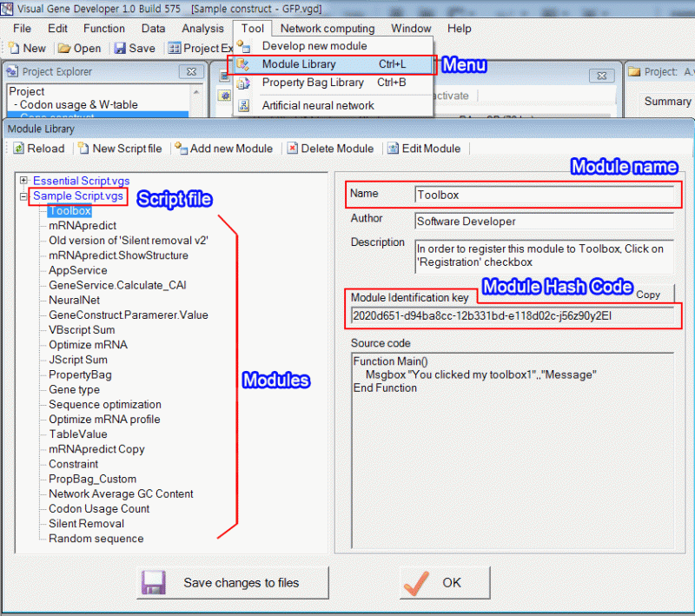
Task: Click the application icon in title bar
Action: pos(7,9)
